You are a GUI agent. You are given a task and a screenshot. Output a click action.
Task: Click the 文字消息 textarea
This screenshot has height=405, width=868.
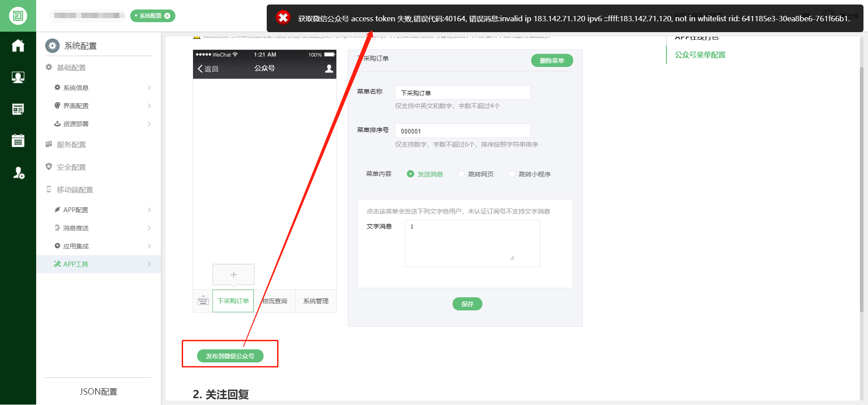pyautogui.click(x=472, y=243)
